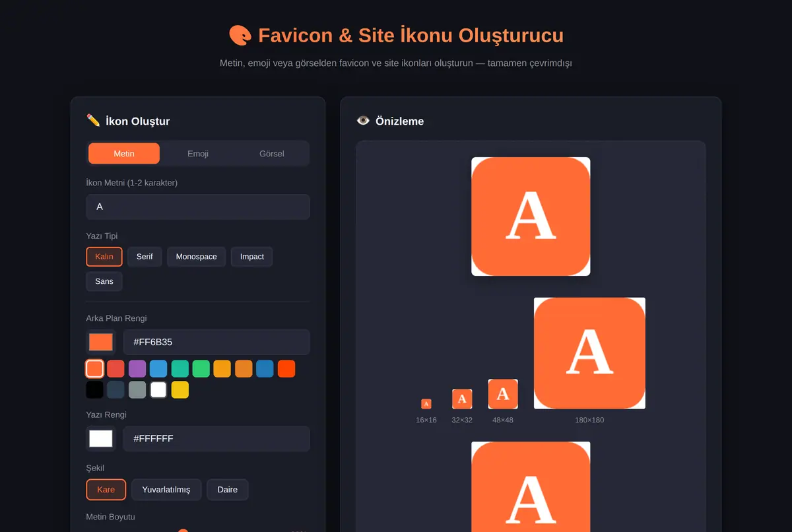This screenshot has width=792, height=532.
Task: Click the top large icon preview in Önizleme
Action: [x=531, y=216]
